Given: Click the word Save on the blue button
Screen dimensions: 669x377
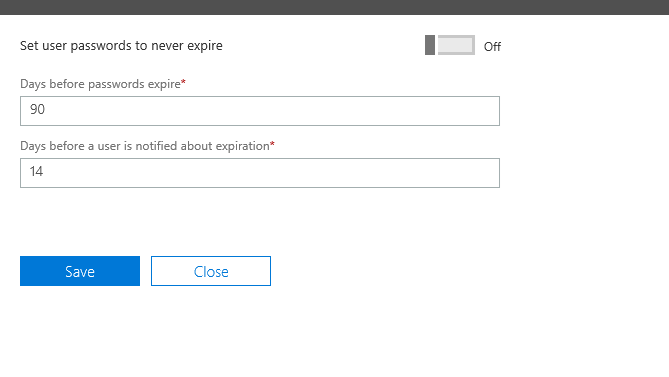Looking at the screenshot, I should 80,272.
